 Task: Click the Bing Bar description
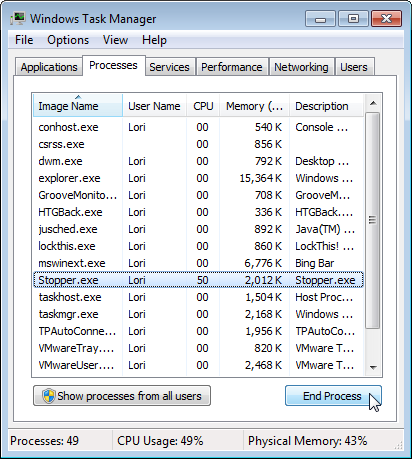pyautogui.click(x=314, y=263)
